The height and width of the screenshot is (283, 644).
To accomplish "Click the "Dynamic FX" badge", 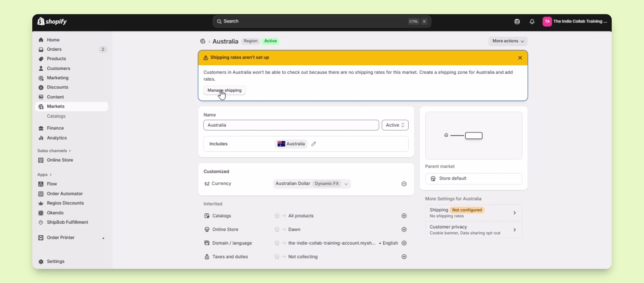I will pos(327,184).
